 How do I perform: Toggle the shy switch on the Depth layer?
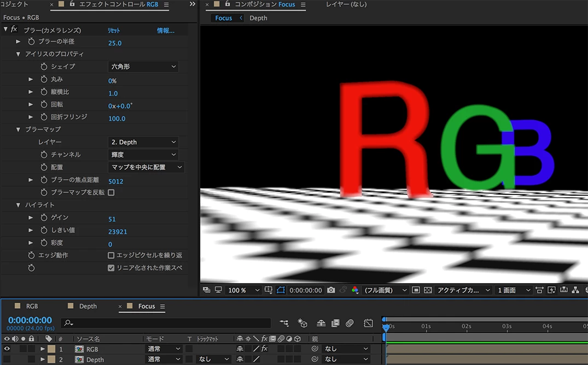(240, 359)
